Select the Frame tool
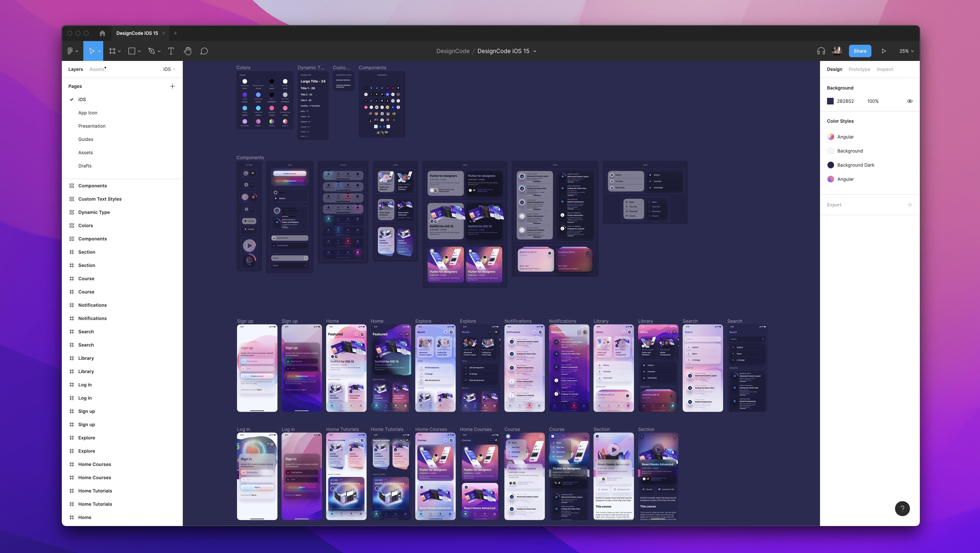Viewport: 980px width, 553px height. [112, 51]
